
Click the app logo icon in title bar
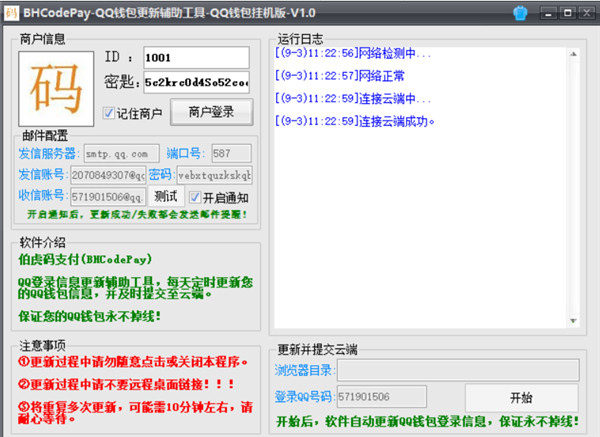pos(11,13)
